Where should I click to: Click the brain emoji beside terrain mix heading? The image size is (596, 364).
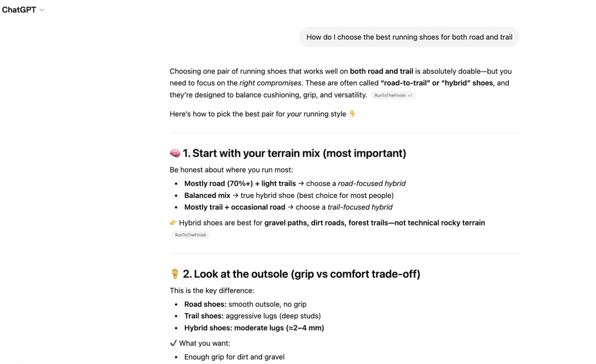pos(175,153)
